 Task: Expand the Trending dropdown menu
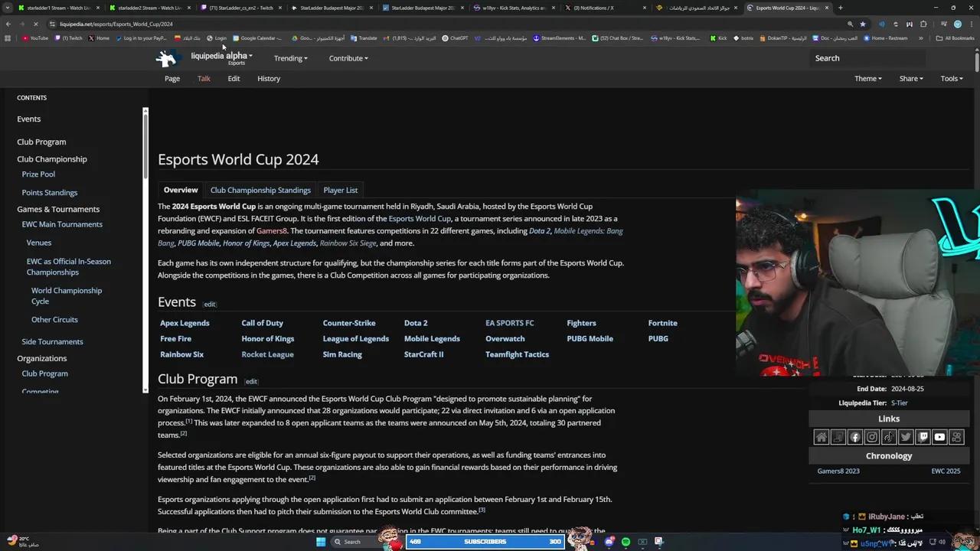(x=291, y=58)
